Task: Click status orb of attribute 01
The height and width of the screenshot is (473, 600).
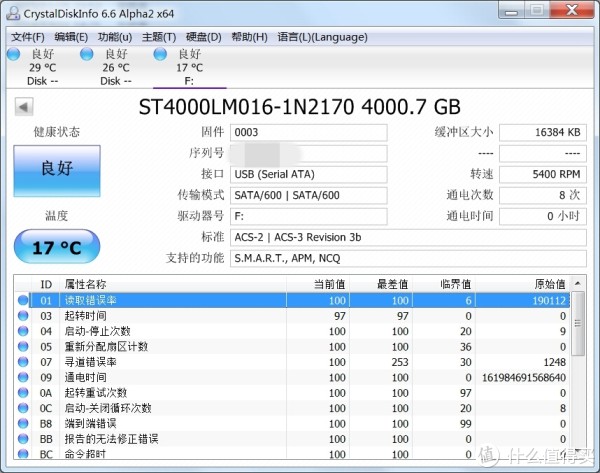Action: [23, 300]
